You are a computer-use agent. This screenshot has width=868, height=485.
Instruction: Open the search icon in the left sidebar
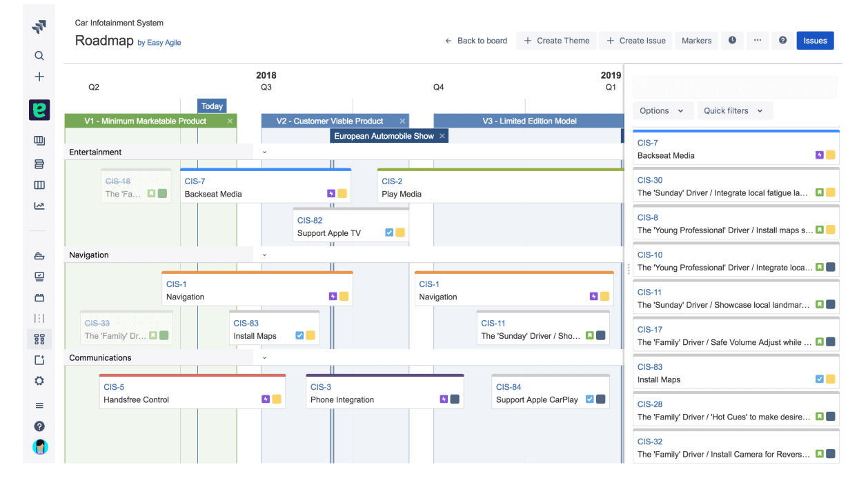(x=39, y=55)
